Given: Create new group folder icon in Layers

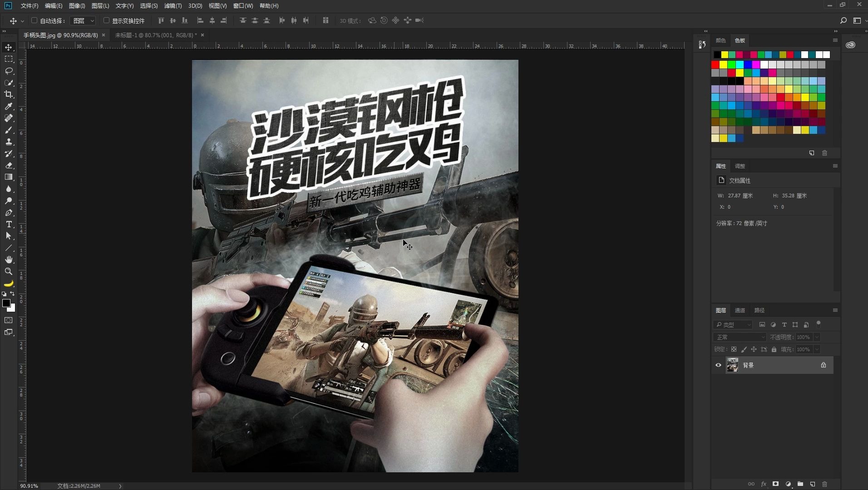Looking at the screenshot, I should 800,484.
